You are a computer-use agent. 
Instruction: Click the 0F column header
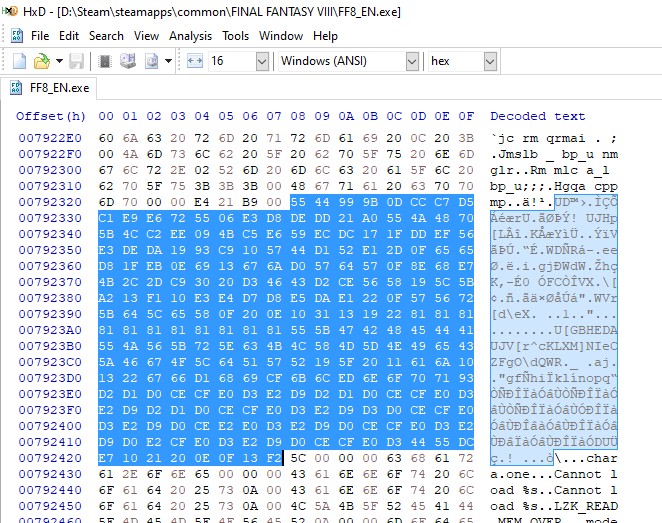(x=466, y=116)
